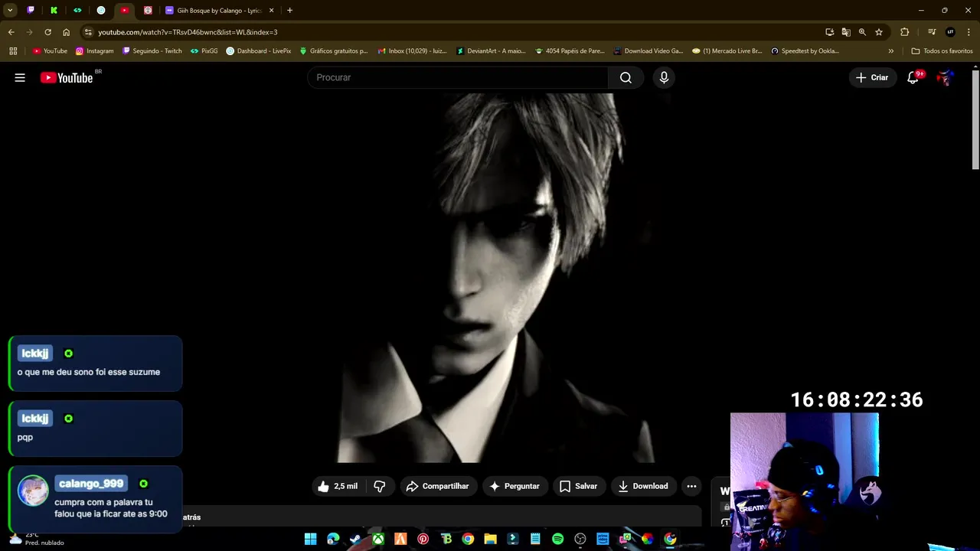Viewport: 980px width, 551px height.
Task: Install app icon in address bar
Action: [x=829, y=32]
